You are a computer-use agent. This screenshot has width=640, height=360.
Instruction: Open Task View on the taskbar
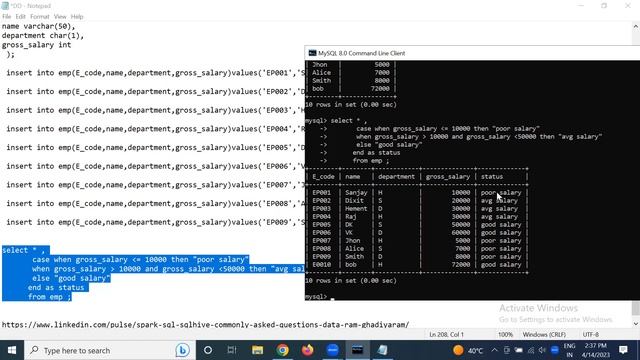[232, 350]
